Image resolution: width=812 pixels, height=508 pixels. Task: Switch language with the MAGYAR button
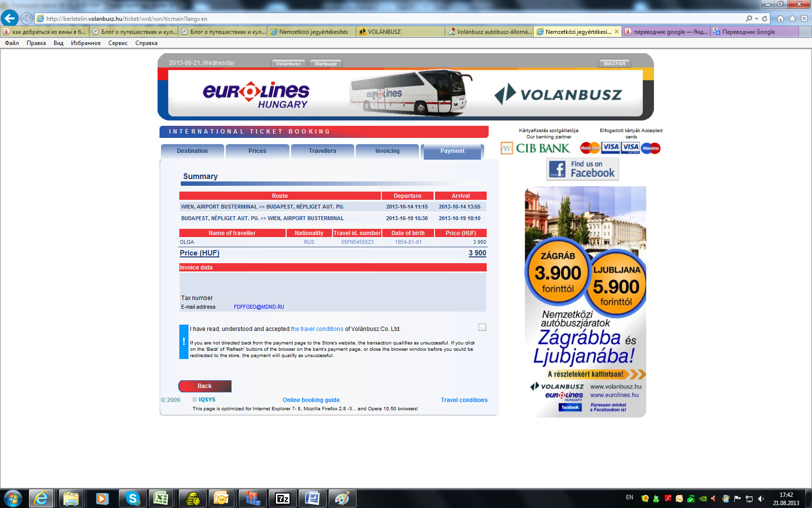coord(614,63)
